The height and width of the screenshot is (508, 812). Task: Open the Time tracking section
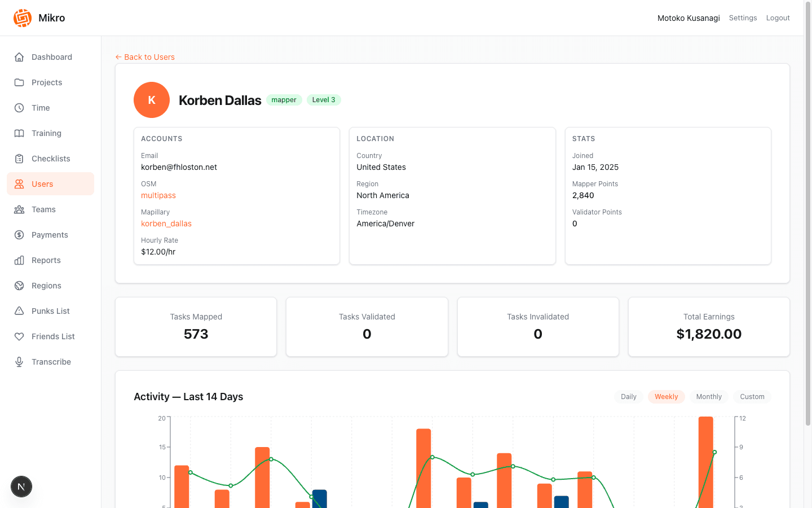[x=39, y=107]
